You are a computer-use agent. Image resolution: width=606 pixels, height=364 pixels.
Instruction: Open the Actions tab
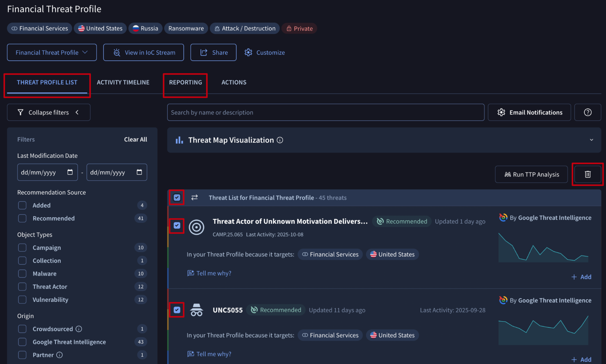tap(234, 82)
